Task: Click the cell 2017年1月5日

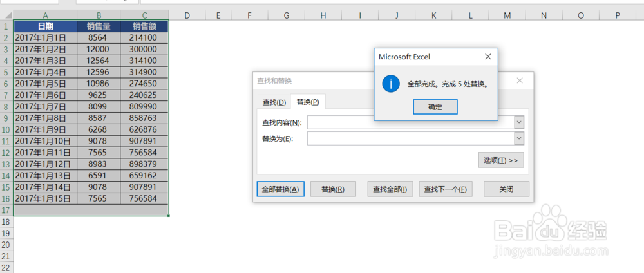Action: point(45,84)
